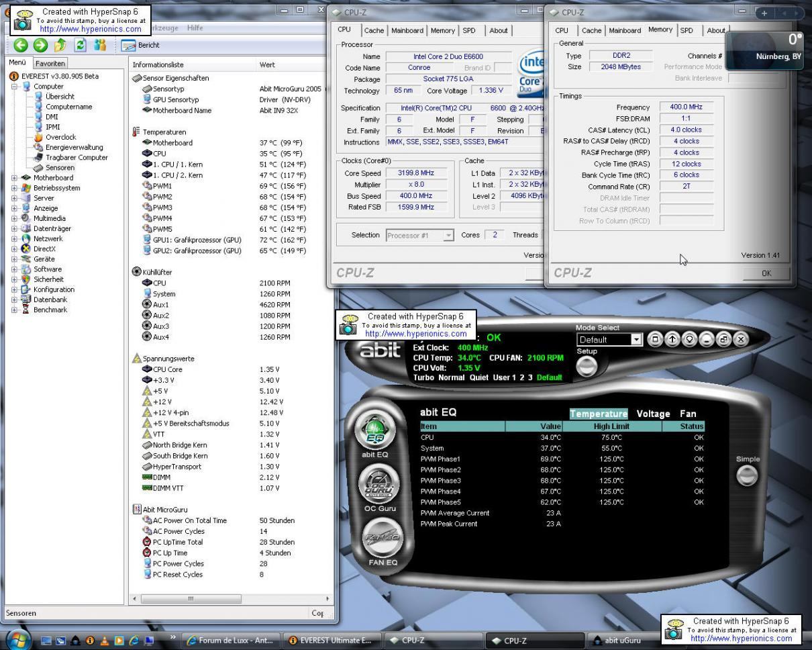The image size is (812, 650).
Task: Click the Netzwerk tree icon
Action: pyautogui.click(x=26, y=238)
